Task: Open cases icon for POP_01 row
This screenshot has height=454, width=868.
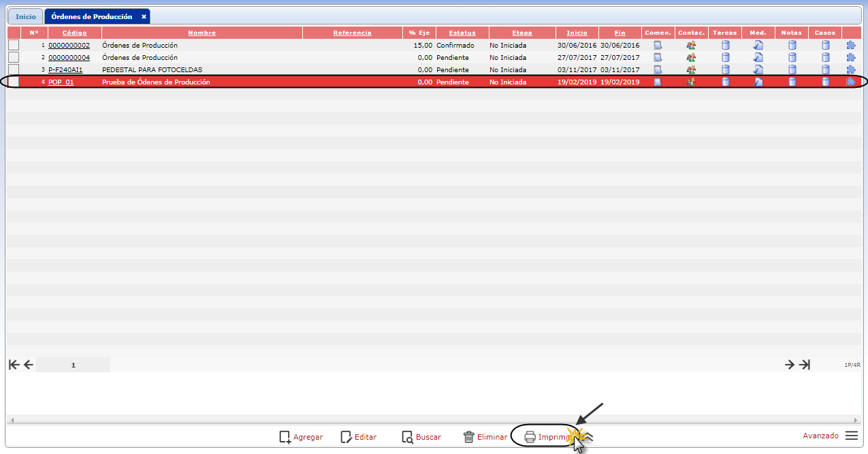Action: (826, 82)
